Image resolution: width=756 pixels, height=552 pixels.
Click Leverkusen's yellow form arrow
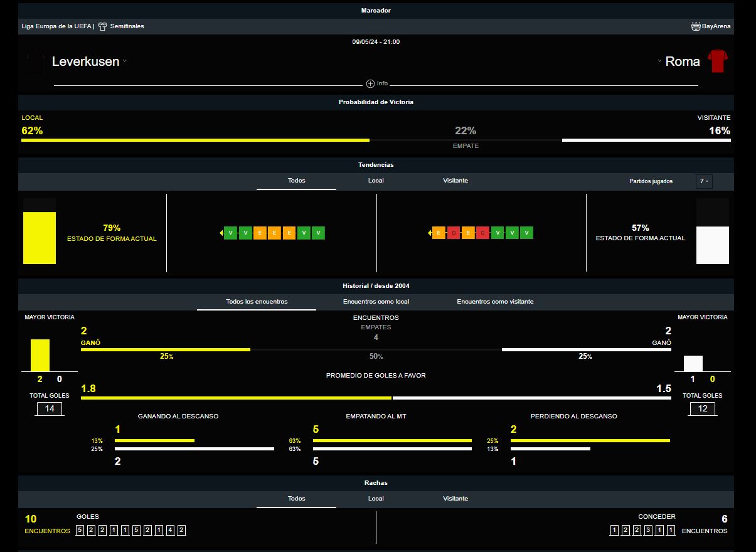click(221, 233)
